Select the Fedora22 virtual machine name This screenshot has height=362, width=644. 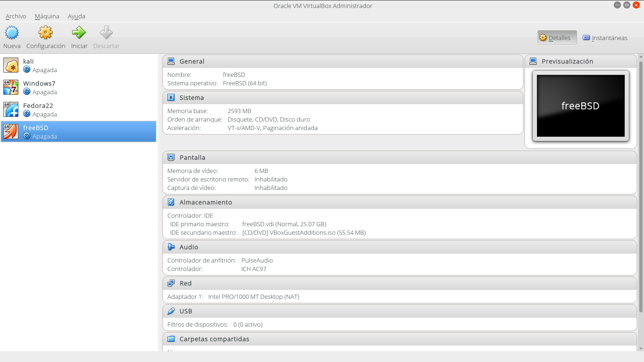(x=38, y=106)
